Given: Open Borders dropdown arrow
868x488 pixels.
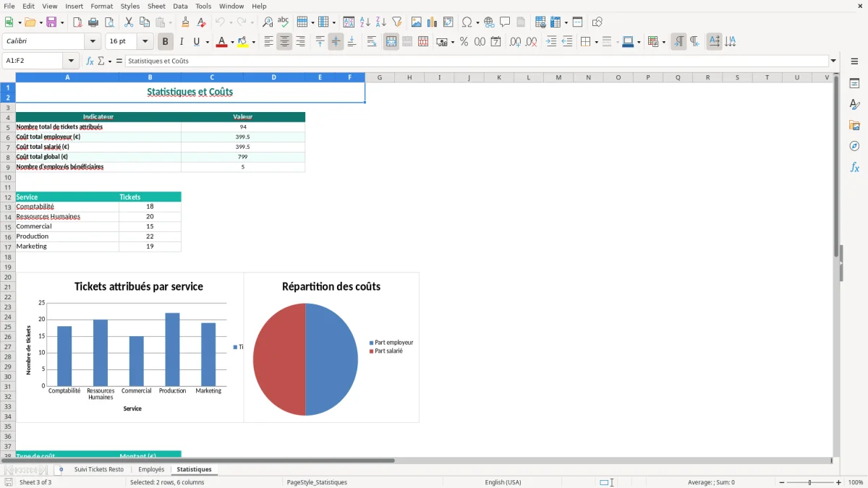Looking at the screenshot, I should [595, 42].
